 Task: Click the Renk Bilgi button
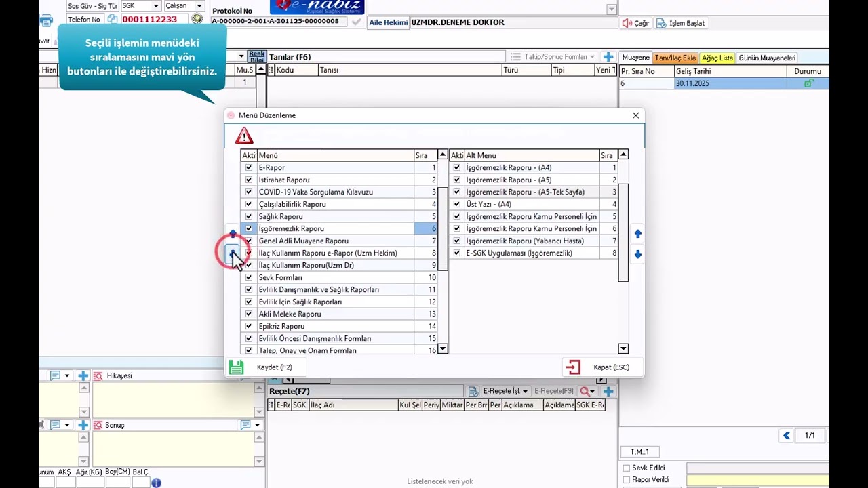[256, 56]
